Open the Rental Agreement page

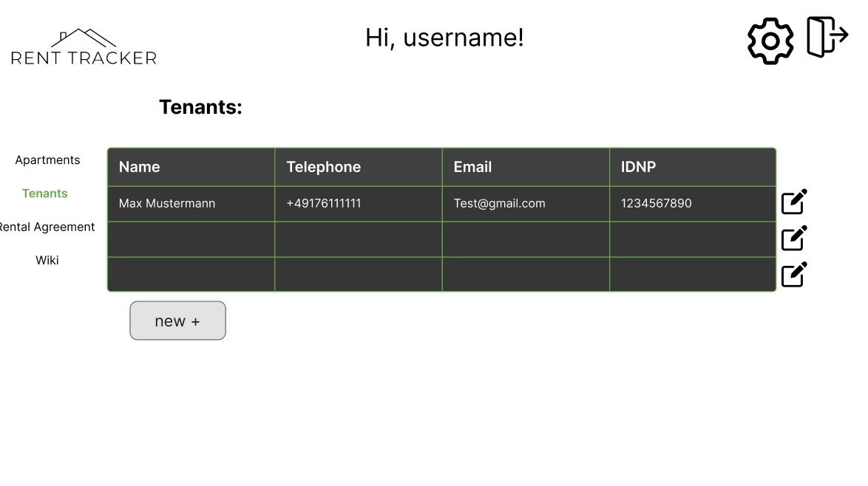point(47,227)
